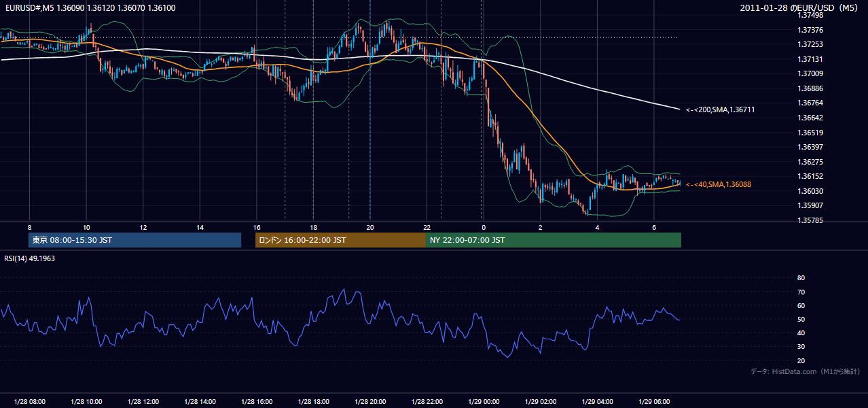Image resolution: width=868 pixels, height=408 pixels.
Task: Click hour label 16 under the price chart
Action: pos(257,227)
